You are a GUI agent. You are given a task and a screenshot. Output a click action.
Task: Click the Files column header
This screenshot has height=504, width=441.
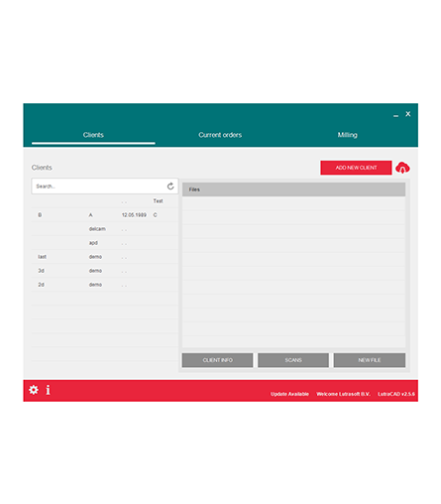pyautogui.click(x=293, y=189)
